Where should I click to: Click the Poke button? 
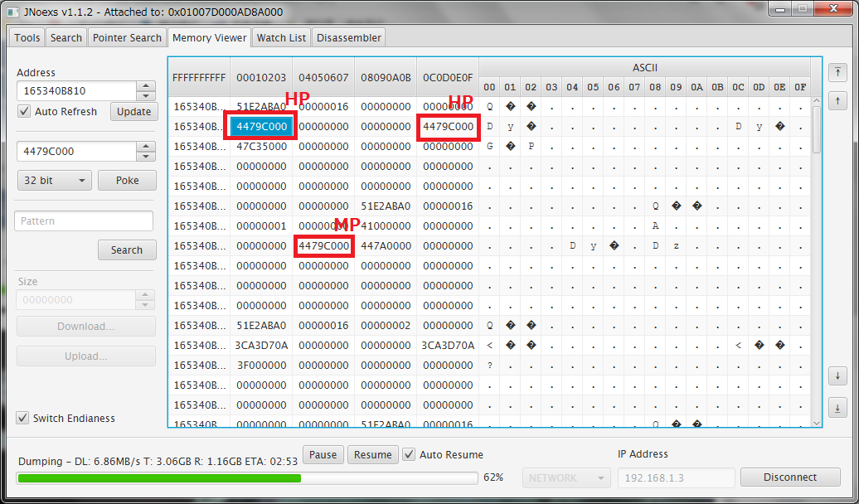(x=127, y=180)
